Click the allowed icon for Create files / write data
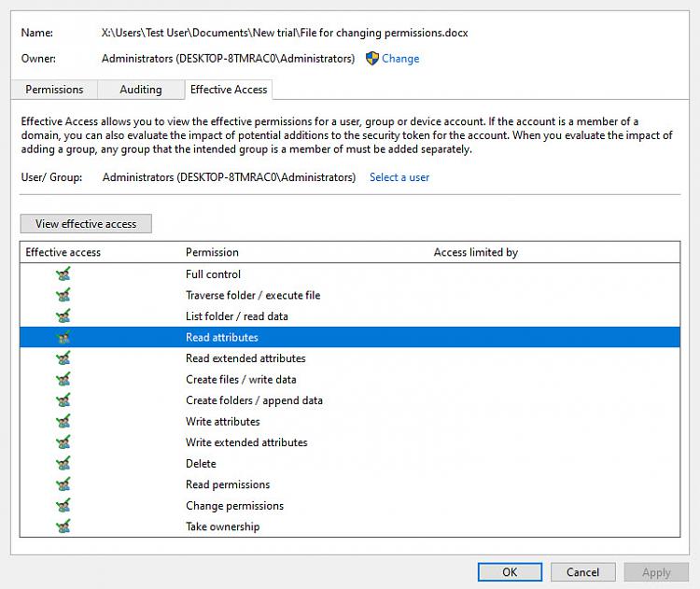The width and height of the screenshot is (700, 589). point(63,379)
